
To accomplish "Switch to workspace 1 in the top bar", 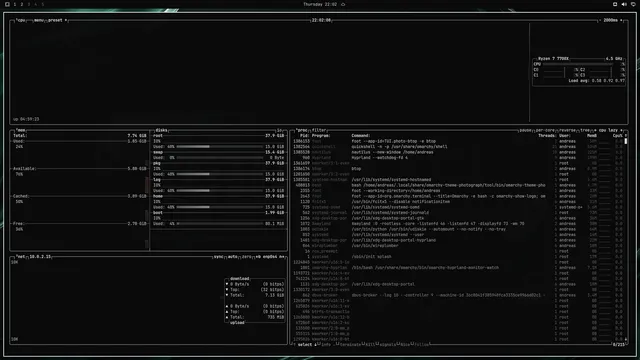I will tap(15, 4).
